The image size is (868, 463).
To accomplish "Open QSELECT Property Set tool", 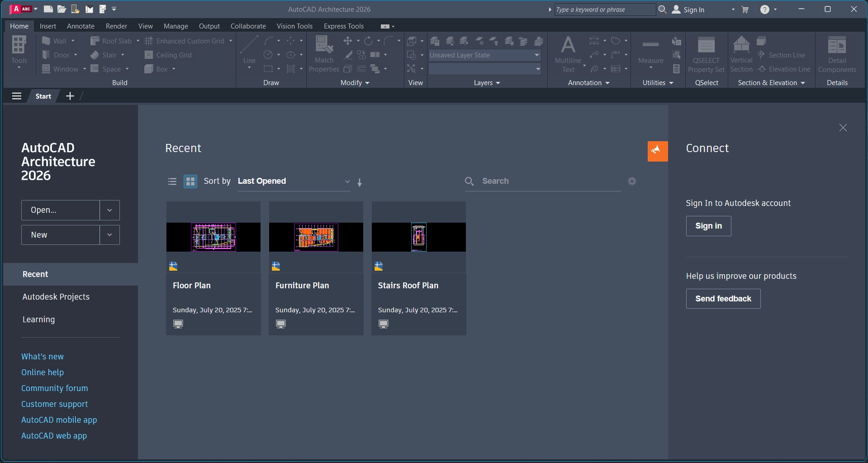I will click(706, 54).
